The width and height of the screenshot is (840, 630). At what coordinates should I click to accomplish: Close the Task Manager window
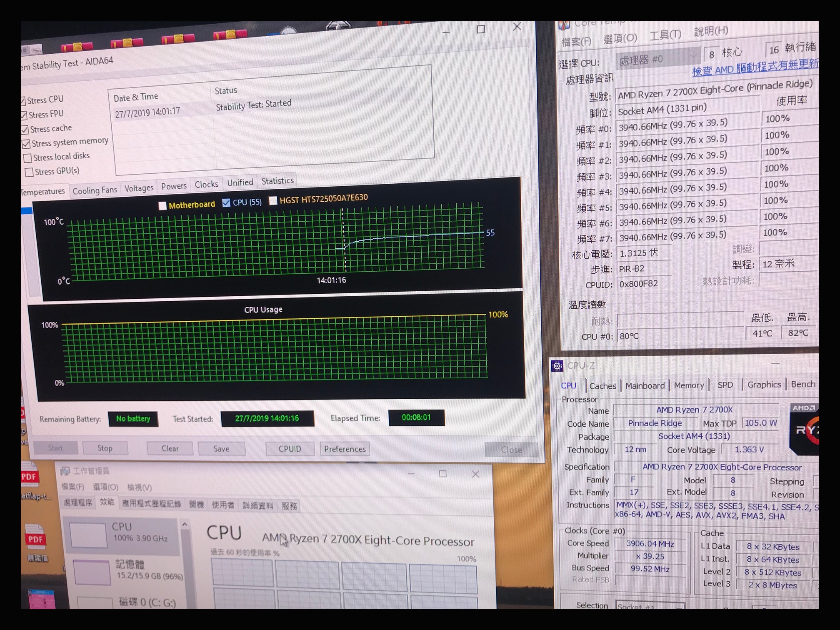pos(475,474)
